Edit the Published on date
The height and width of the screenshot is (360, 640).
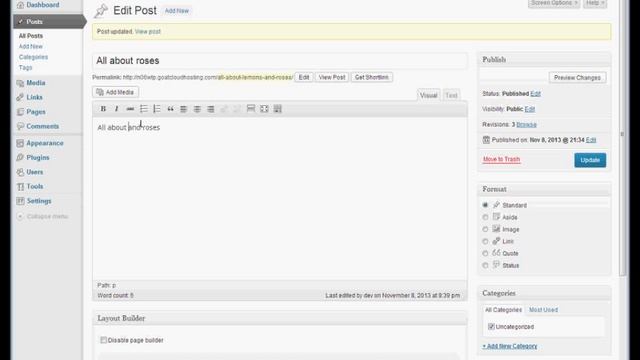point(591,140)
